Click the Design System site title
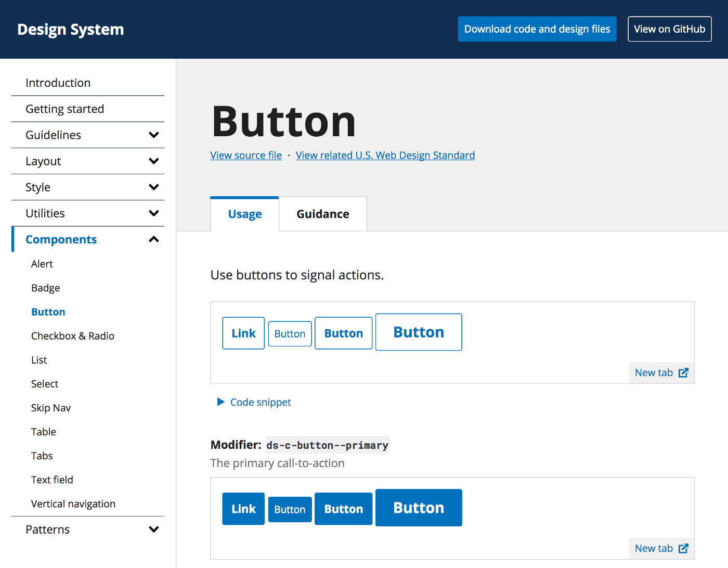Screen dimensions: 728x568 tap(71, 30)
